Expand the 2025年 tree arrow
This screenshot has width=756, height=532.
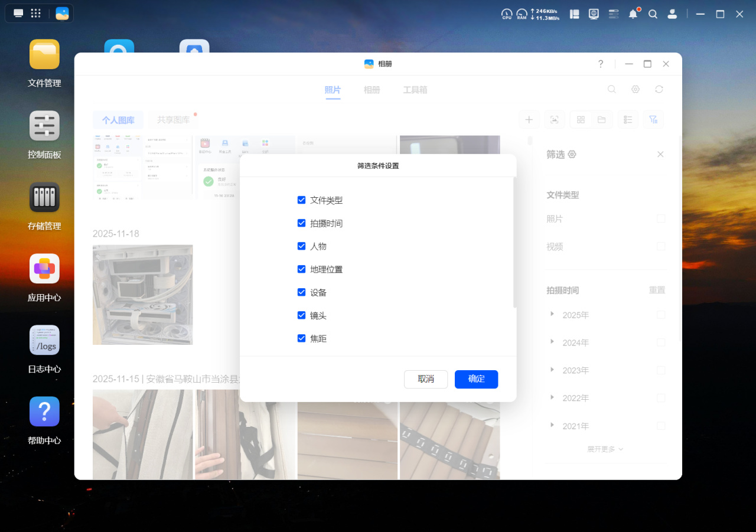tap(552, 314)
